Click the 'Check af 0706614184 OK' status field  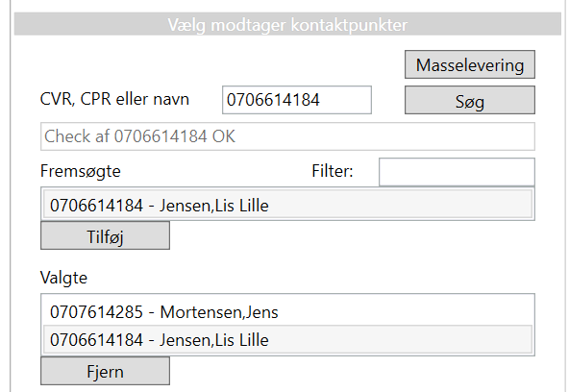(287, 136)
